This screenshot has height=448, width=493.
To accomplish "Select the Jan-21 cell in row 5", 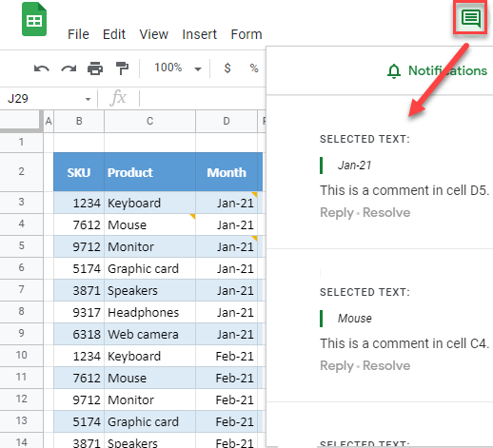I will click(x=227, y=246).
